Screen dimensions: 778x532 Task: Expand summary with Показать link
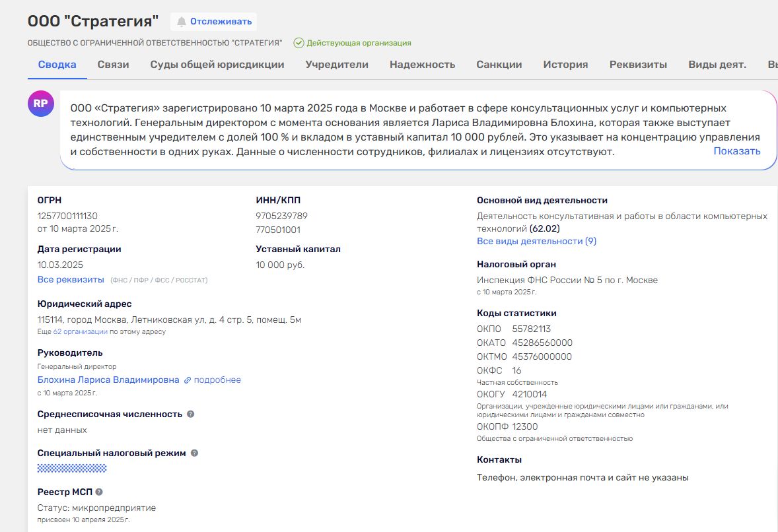coord(737,151)
